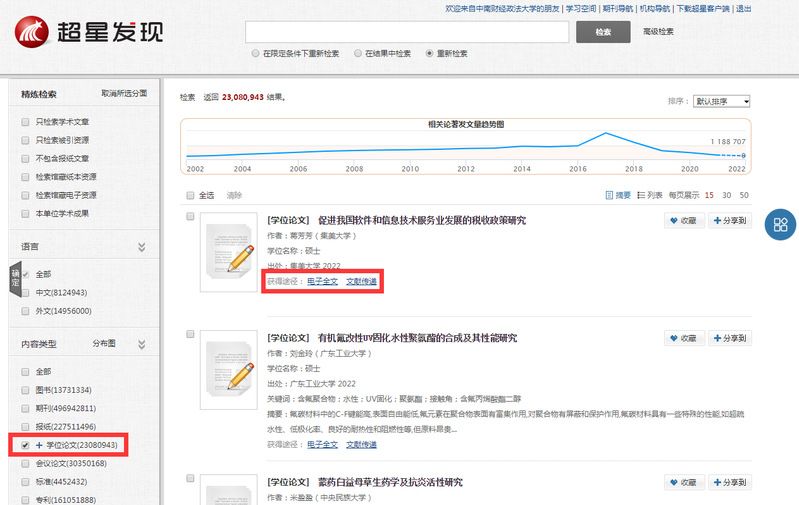The height and width of the screenshot is (505, 799).
Task: Switch to 列表 list view icon
Action: click(648, 196)
